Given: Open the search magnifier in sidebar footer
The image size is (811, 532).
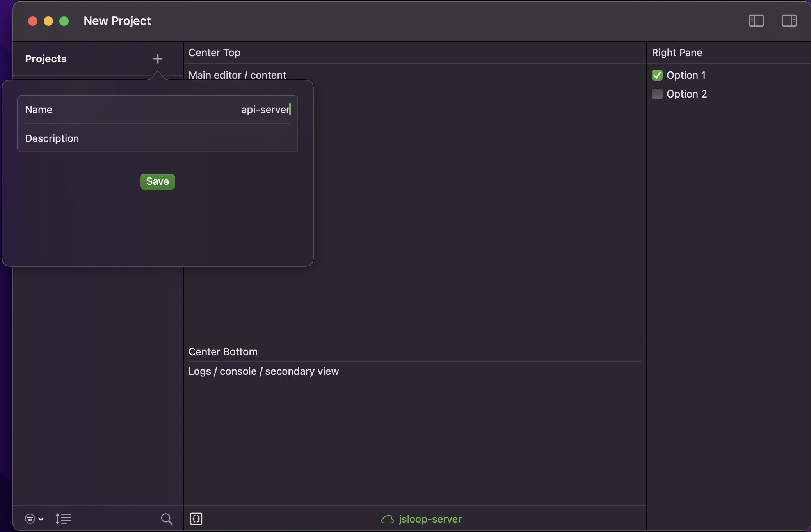Looking at the screenshot, I should (x=167, y=519).
